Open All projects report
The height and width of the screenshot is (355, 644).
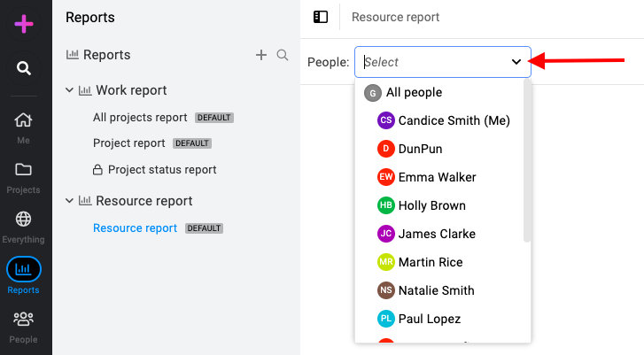(x=140, y=118)
